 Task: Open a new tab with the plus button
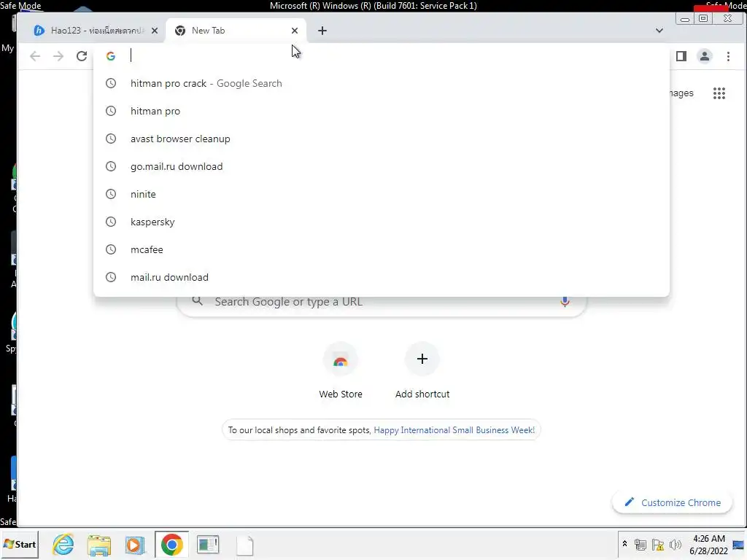[x=322, y=31]
